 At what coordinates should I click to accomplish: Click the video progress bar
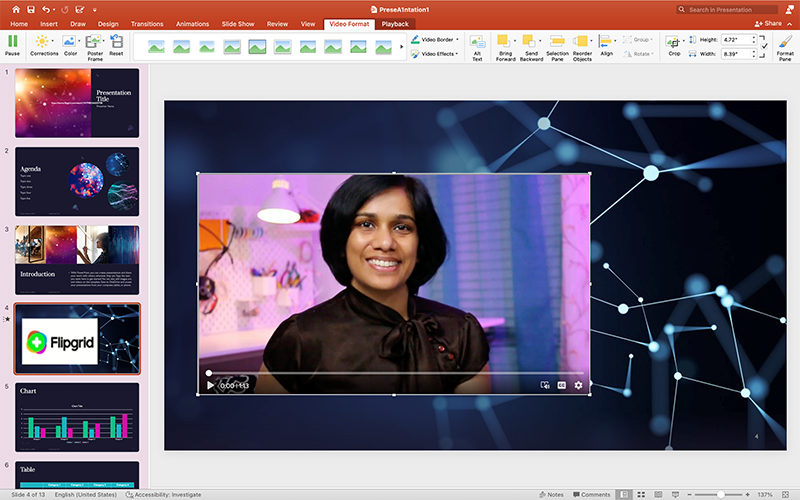[396, 373]
